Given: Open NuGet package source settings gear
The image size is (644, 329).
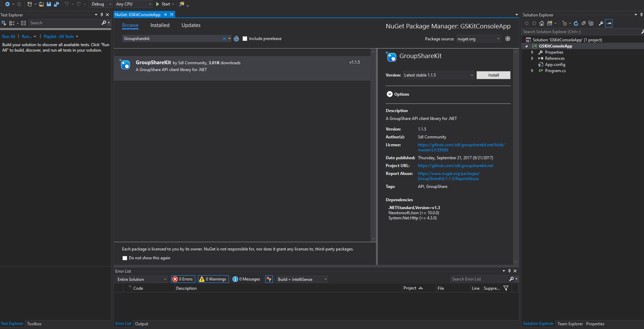Looking at the screenshot, I should coord(508,39).
